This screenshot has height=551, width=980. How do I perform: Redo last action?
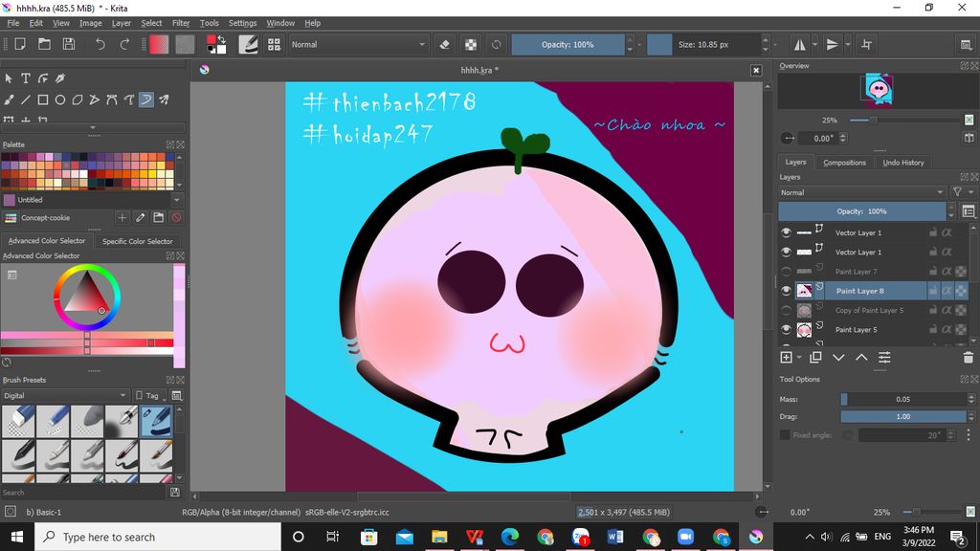pos(124,44)
